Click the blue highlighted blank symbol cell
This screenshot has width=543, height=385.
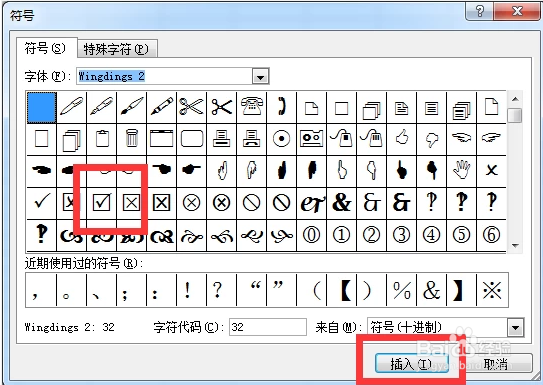pos(42,107)
